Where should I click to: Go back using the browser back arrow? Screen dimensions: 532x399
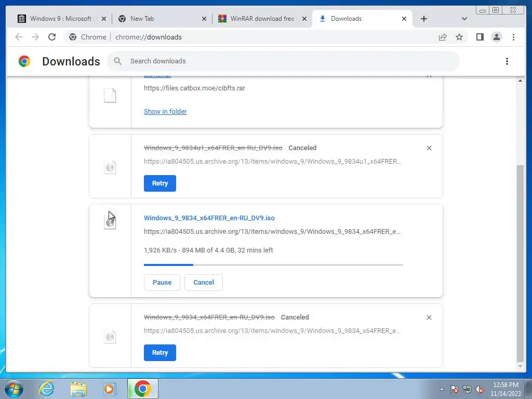click(19, 37)
